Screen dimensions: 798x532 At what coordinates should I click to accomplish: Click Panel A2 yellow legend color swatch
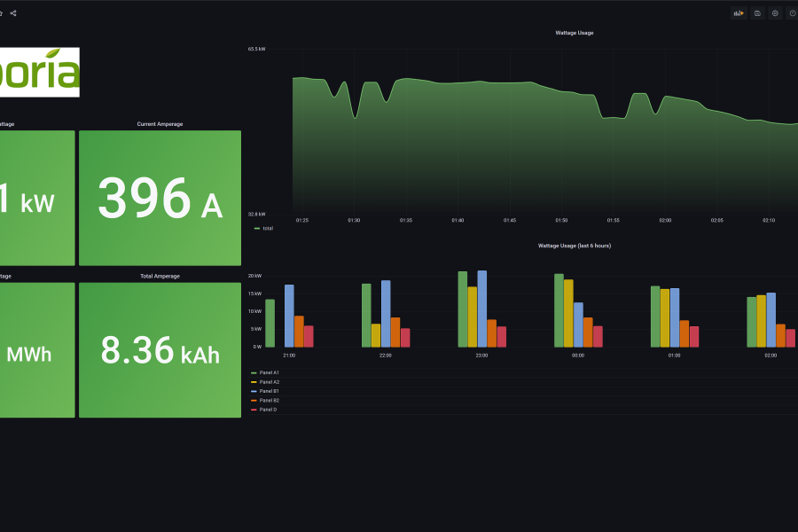254,382
